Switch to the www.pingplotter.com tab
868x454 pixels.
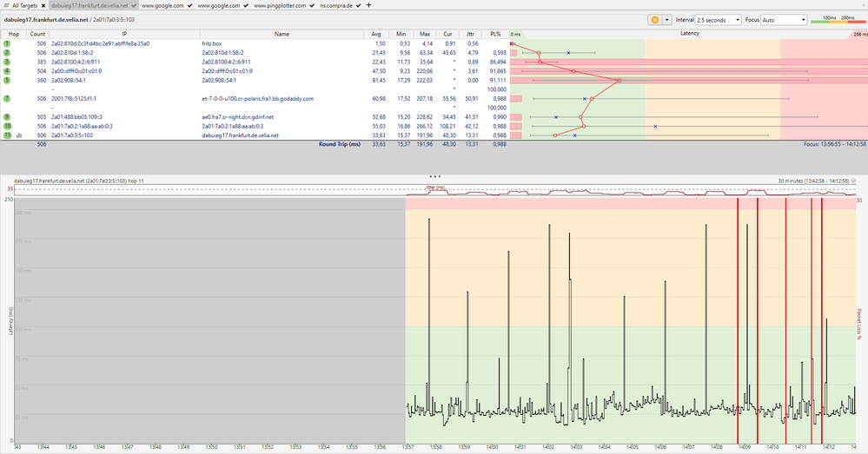(x=278, y=5)
